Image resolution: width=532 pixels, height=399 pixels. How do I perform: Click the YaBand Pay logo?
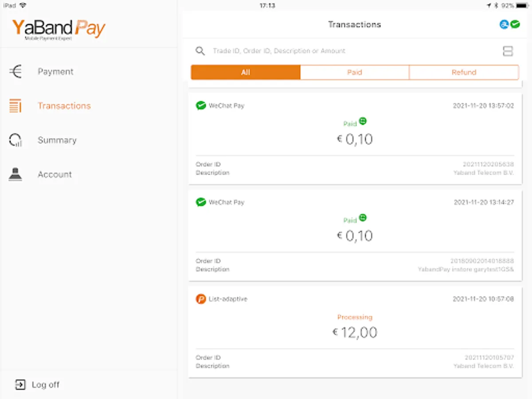[x=59, y=29]
